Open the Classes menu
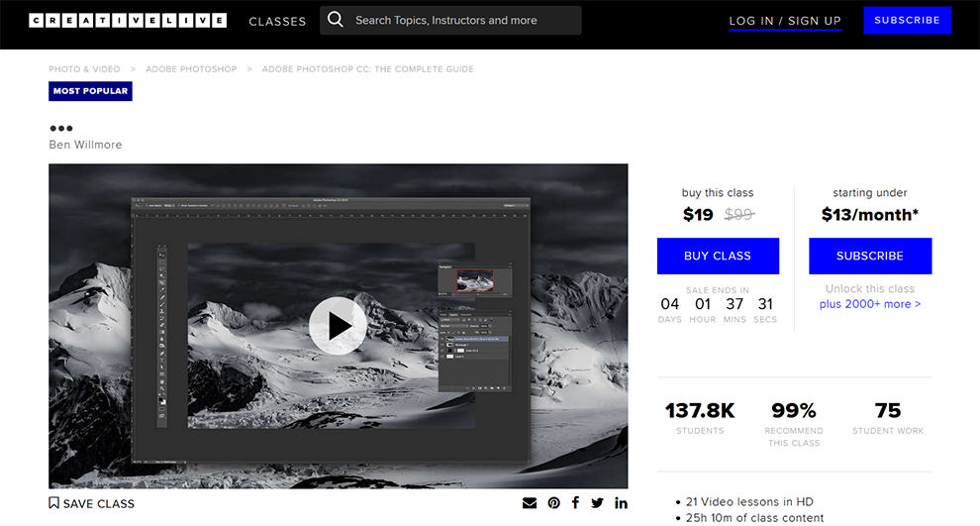980x526 pixels. pyautogui.click(x=277, y=21)
